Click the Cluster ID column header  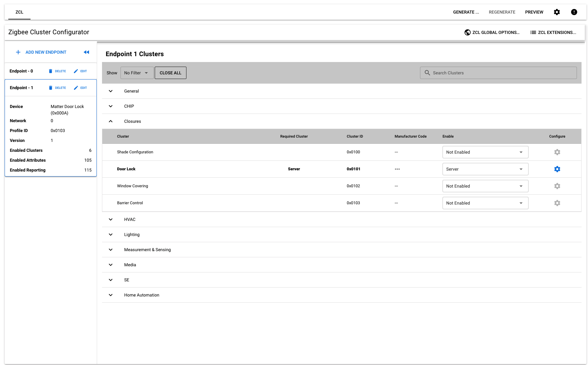[355, 136]
